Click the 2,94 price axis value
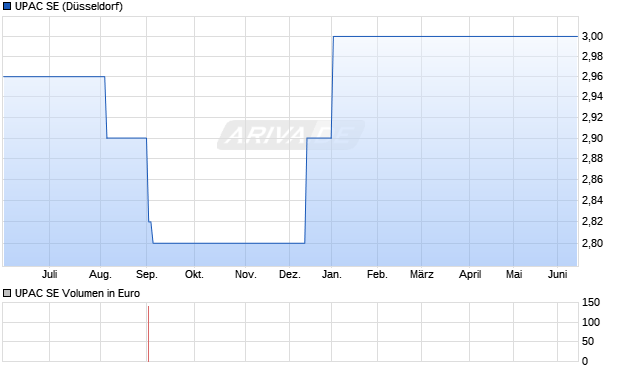620x371 pixels. (x=593, y=97)
